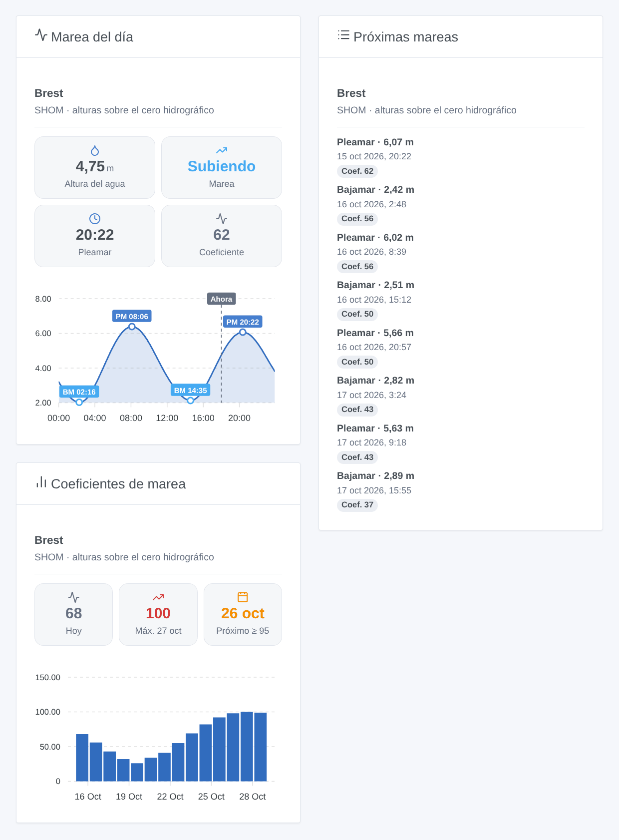Click Brest title in Coeficientes de marea panel
This screenshot has width=619, height=840.
[x=48, y=540]
